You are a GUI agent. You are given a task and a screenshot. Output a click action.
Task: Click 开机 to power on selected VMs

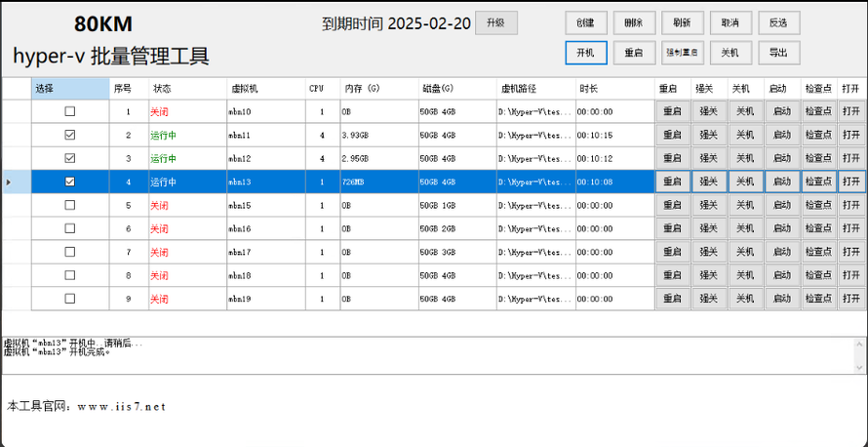(585, 53)
